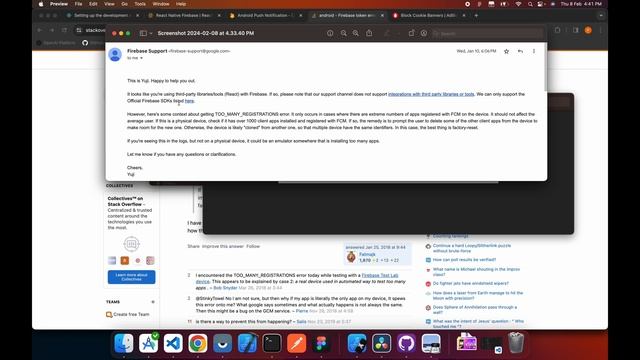The image size is (640, 360).
Task: Open Finder from the Dock
Action: click(124, 343)
